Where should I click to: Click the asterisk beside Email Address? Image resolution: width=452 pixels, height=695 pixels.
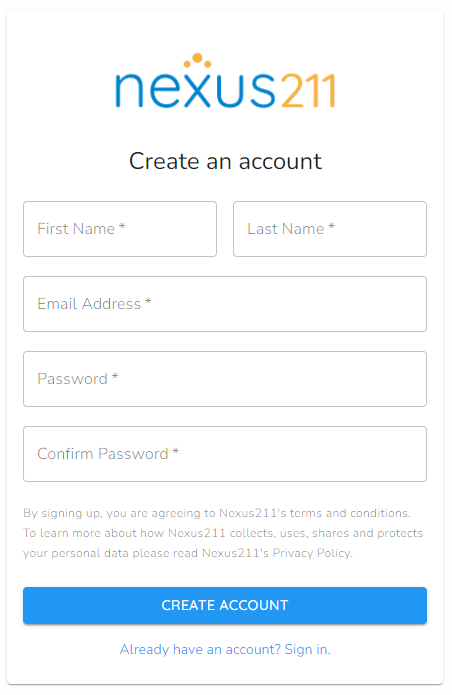148,302
